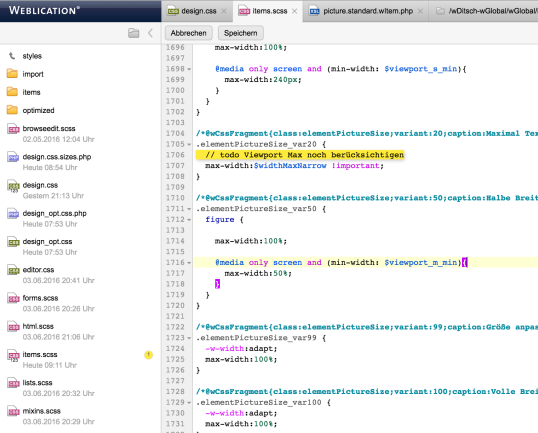This screenshot has width=538, height=433.
Task: Click the highlighted closing brace on line 1718
Action: [x=217, y=284]
